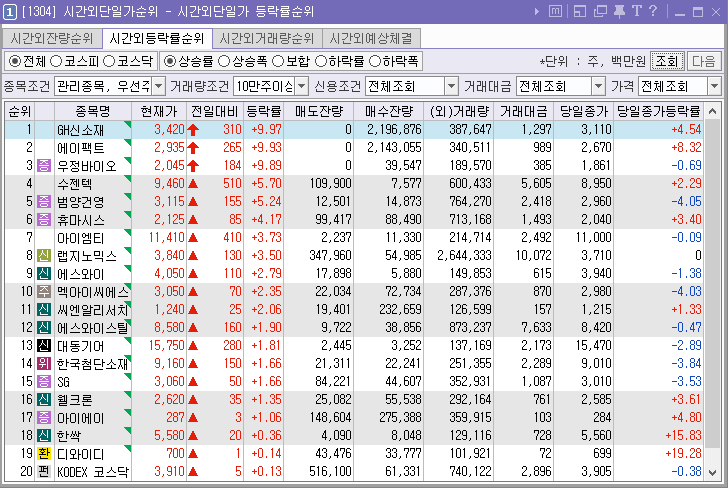Click the window layout icon in title bar

(x=579, y=11)
